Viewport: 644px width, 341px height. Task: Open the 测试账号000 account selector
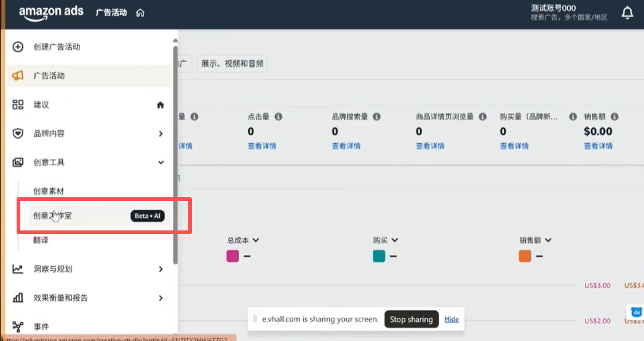click(569, 12)
